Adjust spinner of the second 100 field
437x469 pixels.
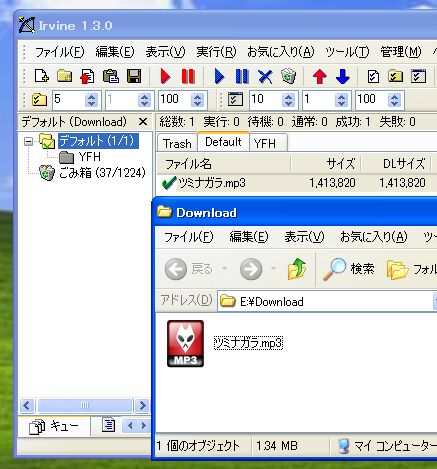[394, 100]
